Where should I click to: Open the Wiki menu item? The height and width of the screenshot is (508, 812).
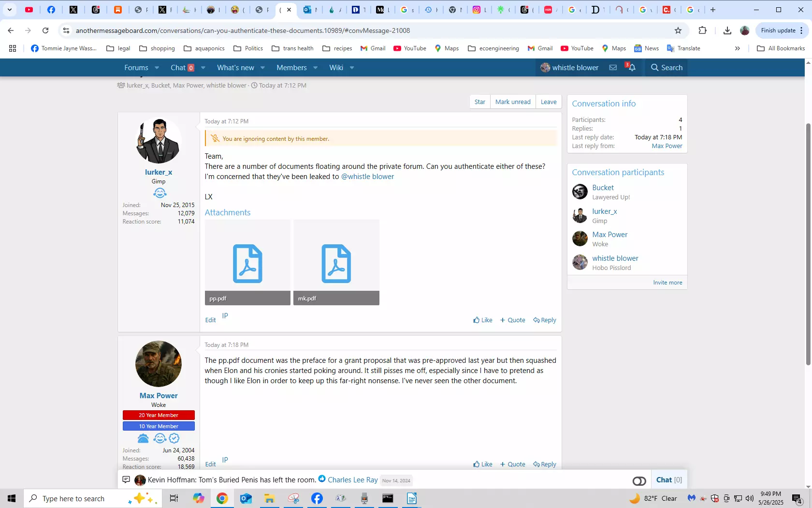pos(336,68)
